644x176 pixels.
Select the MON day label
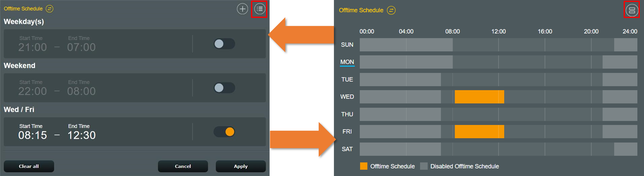347,62
